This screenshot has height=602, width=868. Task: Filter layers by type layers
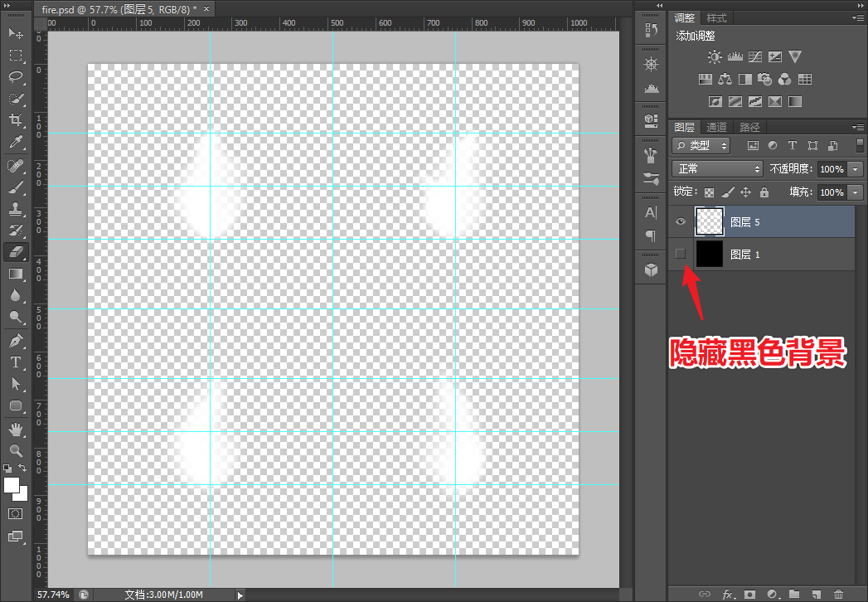[793, 146]
